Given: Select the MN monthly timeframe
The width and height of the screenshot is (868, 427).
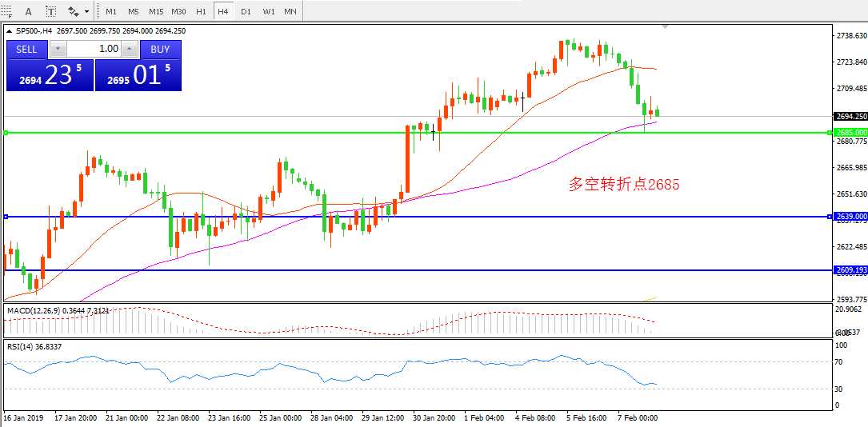Looking at the screenshot, I should [291, 11].
